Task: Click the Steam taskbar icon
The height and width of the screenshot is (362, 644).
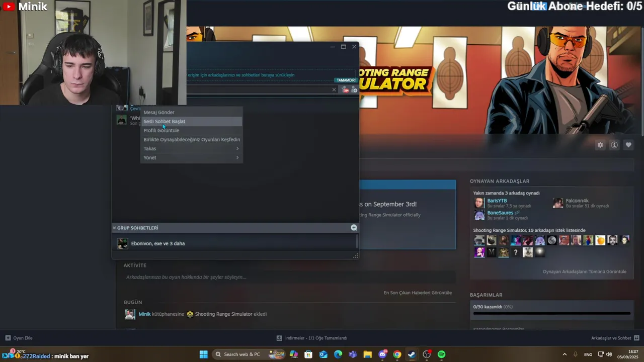Action: coord(412,354)
